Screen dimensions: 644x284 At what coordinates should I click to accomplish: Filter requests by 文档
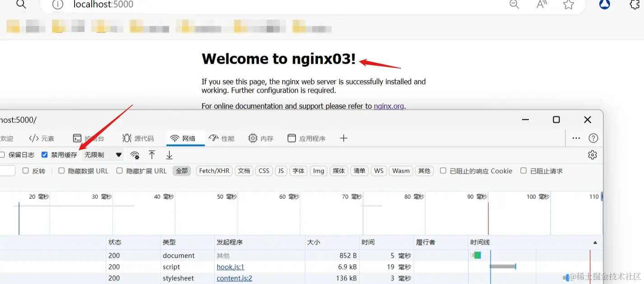click(x=244, y=171)
